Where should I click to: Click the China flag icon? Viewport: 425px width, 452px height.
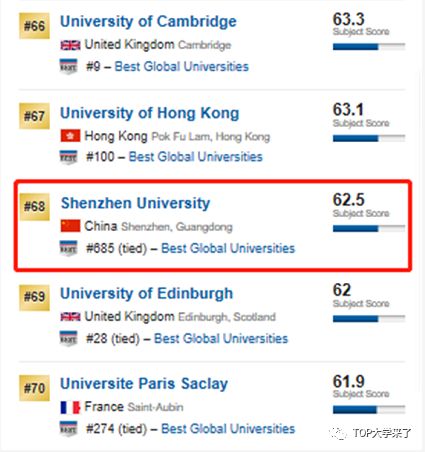(x=70, y=226)
